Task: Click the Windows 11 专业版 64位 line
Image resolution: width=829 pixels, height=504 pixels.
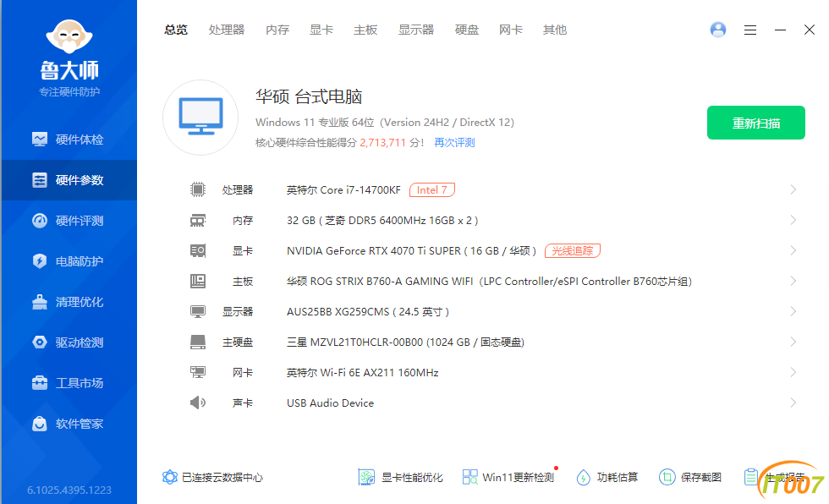Action: [x=384, y=122]
